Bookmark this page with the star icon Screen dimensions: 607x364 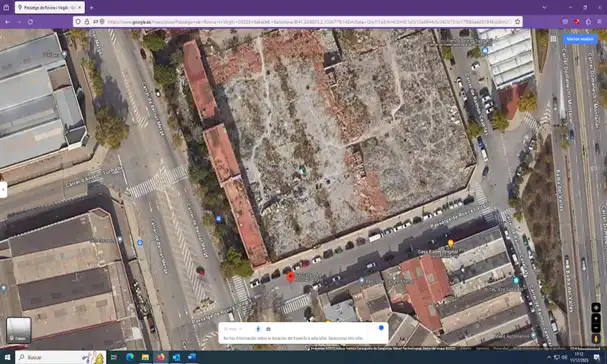(x=518, y=22)
